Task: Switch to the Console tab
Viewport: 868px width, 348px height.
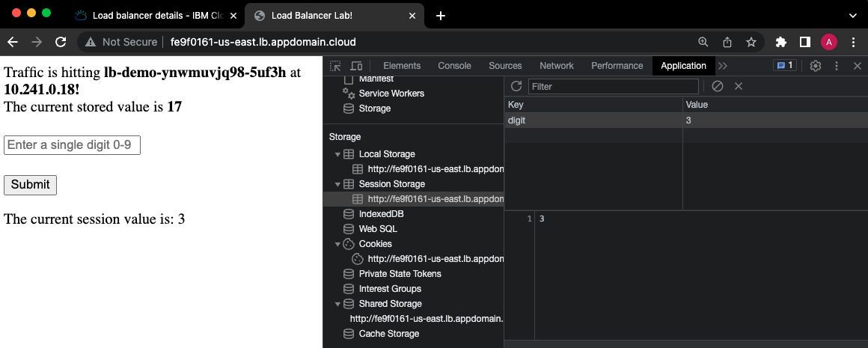Action: [454, 66]
